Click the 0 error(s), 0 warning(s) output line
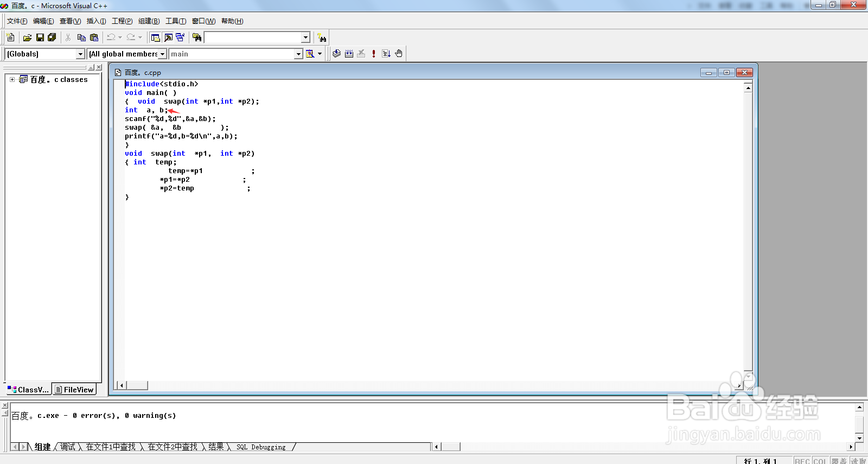 94,416
